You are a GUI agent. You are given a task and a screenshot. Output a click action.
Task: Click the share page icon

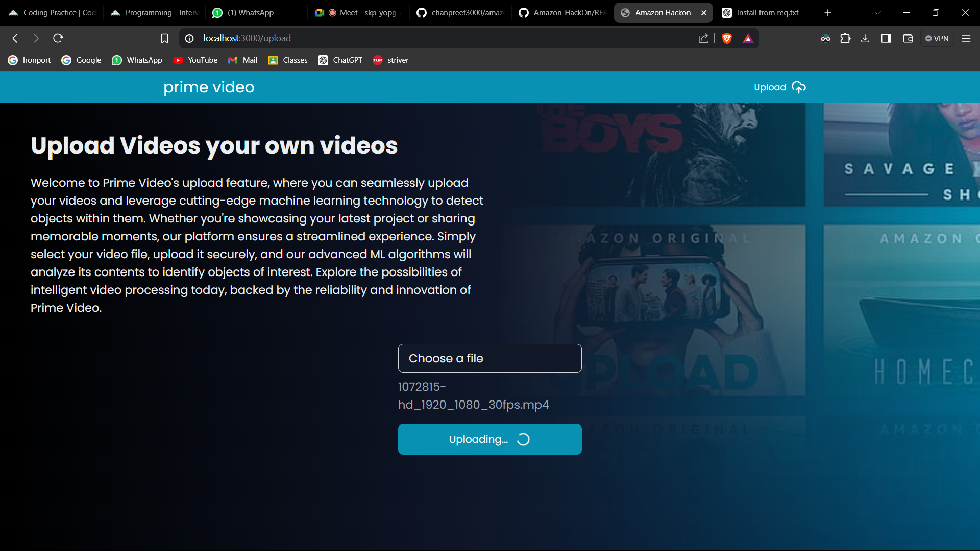click(703, 38)
